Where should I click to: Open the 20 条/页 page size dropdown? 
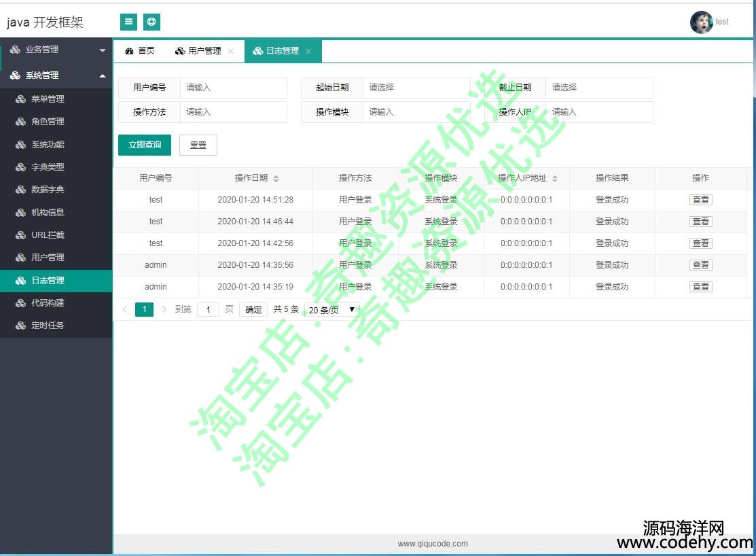(331, 310)
